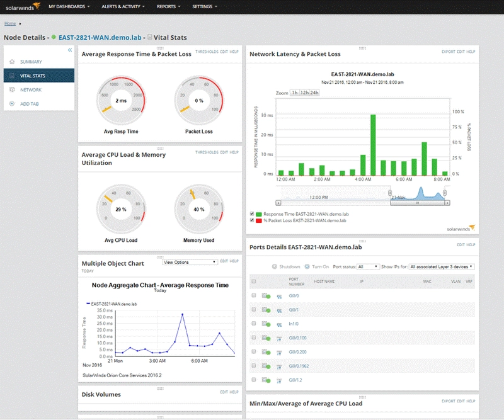Click the Shutdown port icon
This screenshot has height=420, width=504.
(x=275, y=267)
